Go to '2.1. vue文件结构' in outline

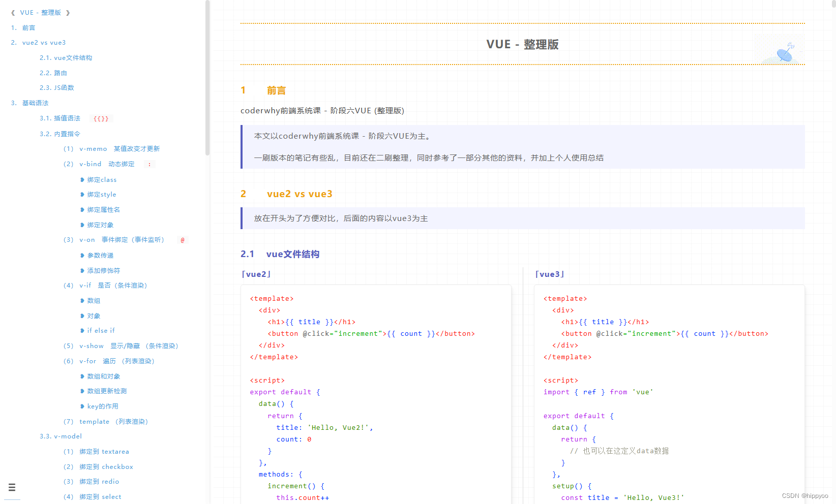[66, 58]
